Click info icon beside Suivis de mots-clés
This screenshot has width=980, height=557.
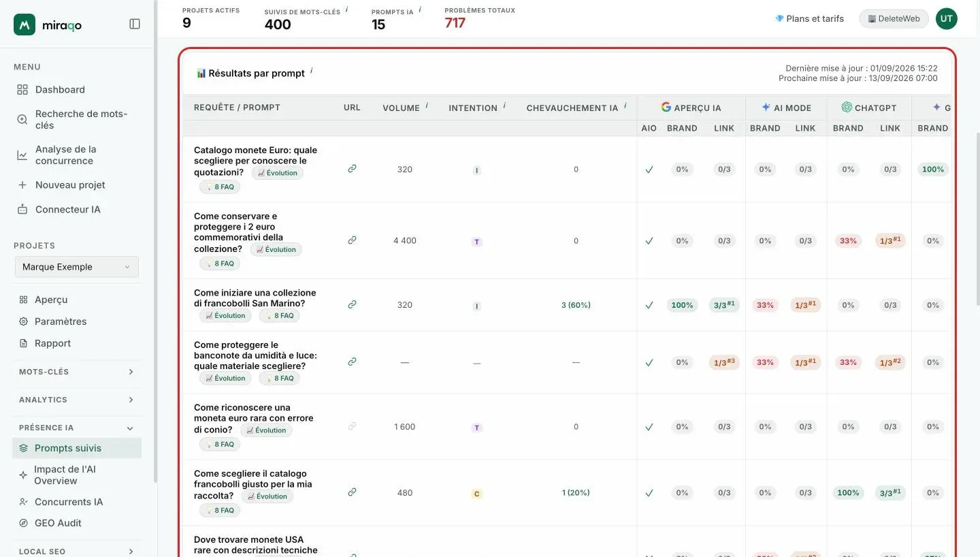346,10
